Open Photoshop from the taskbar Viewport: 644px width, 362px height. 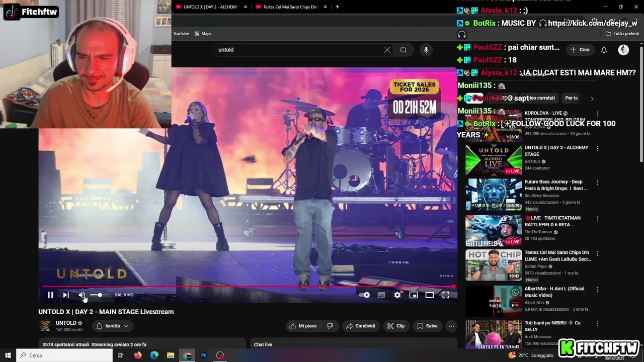pos(204,355)
